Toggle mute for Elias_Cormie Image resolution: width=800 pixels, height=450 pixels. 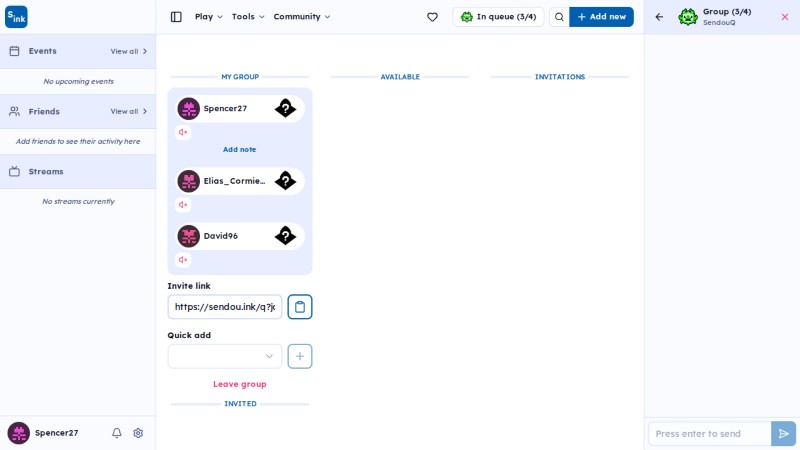tap(183, 205)
